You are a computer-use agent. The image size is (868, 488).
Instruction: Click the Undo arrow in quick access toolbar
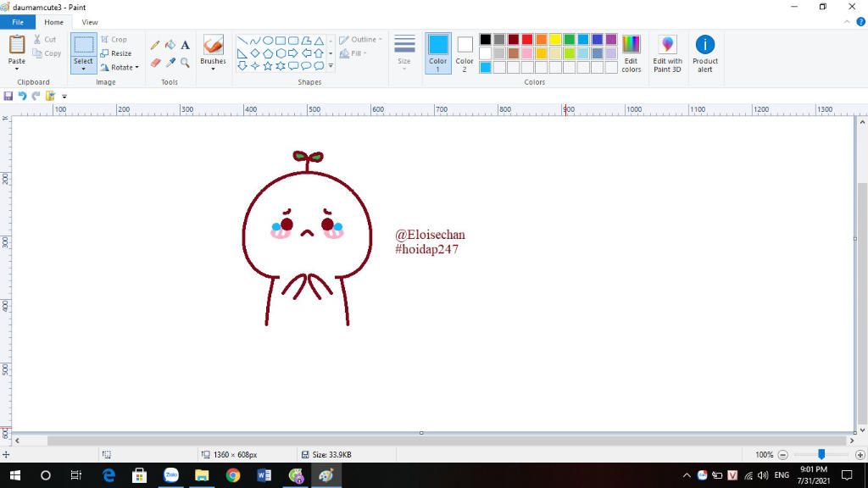pyautogui.click(x=22, y=97)
